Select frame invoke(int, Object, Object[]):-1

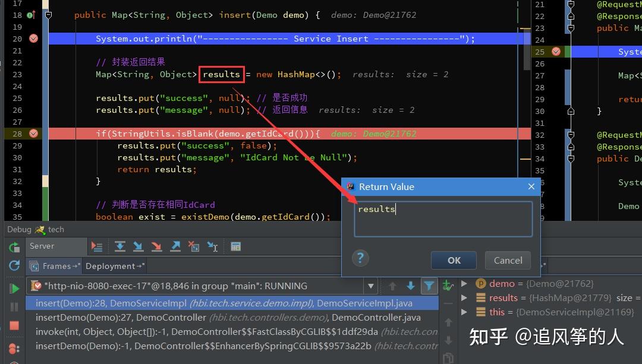coord(232,332)
